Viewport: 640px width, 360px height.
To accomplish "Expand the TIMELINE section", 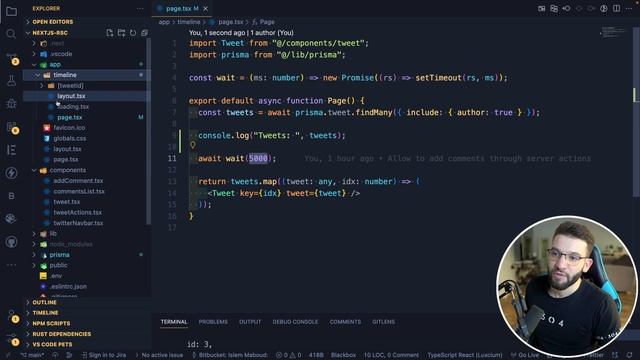I will [x=45, y=313].
